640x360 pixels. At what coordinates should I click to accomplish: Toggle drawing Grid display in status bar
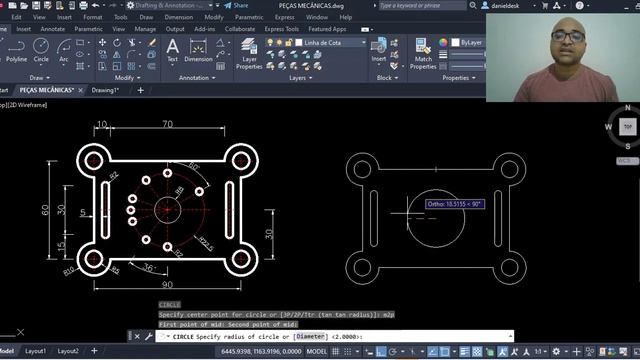pyautogui.click(x=336, y=351)
